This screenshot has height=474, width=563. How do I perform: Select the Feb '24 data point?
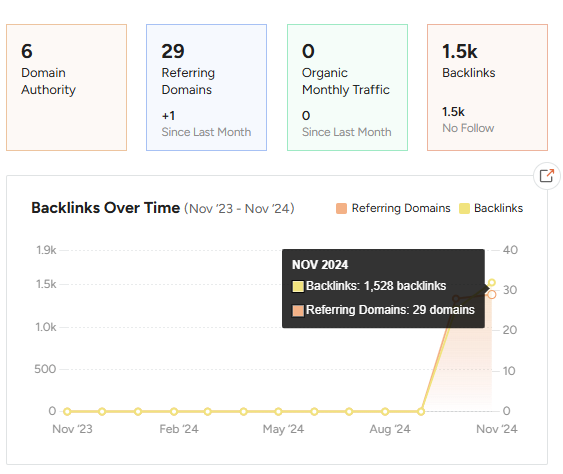[174, 412]
